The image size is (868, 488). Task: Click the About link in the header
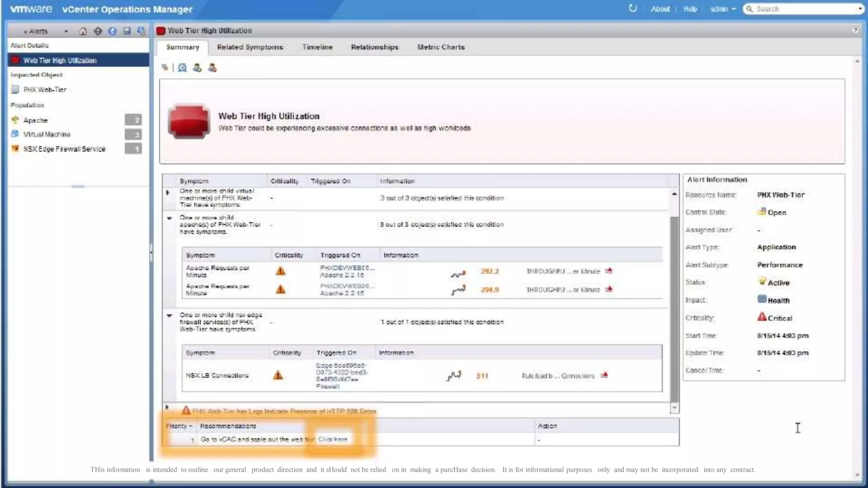(660, 9)
